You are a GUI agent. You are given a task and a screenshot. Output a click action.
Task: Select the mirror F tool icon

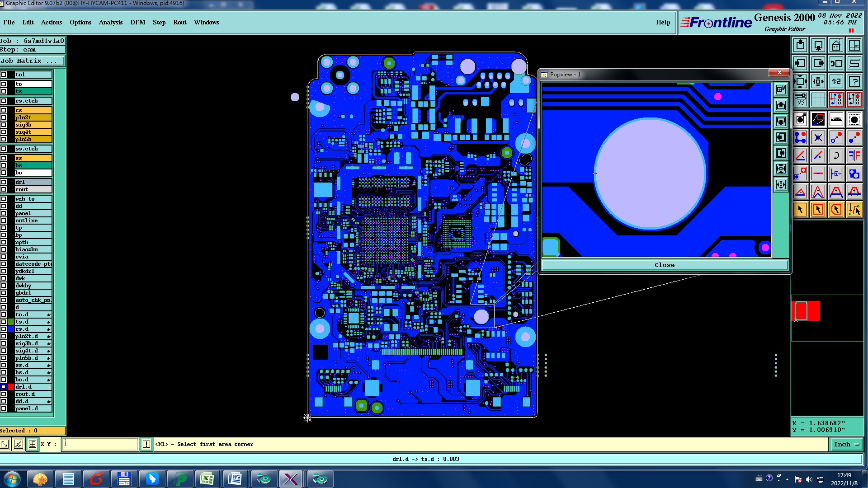[854, 155]
